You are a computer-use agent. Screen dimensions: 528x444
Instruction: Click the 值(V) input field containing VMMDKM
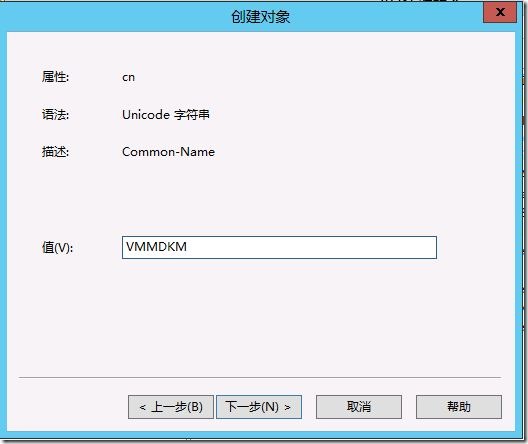tap(279, 247)
